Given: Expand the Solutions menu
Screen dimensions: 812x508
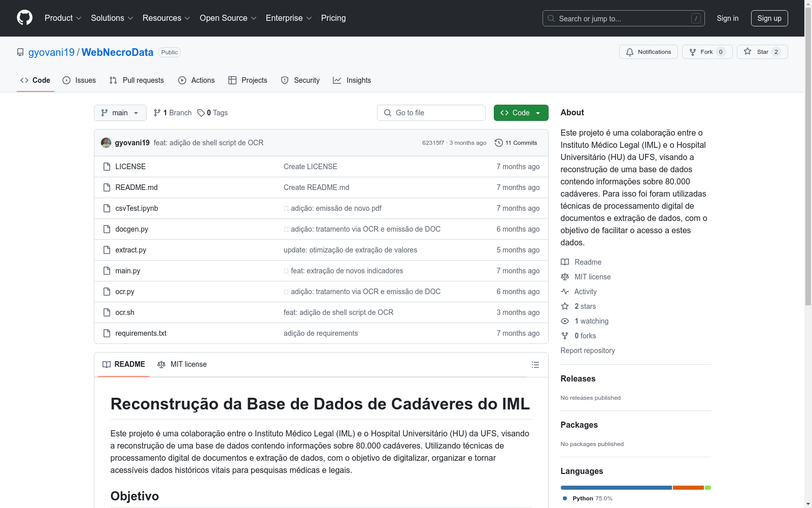Looking at the screenshot, I should pyautogui.click(x=112, y=18).
